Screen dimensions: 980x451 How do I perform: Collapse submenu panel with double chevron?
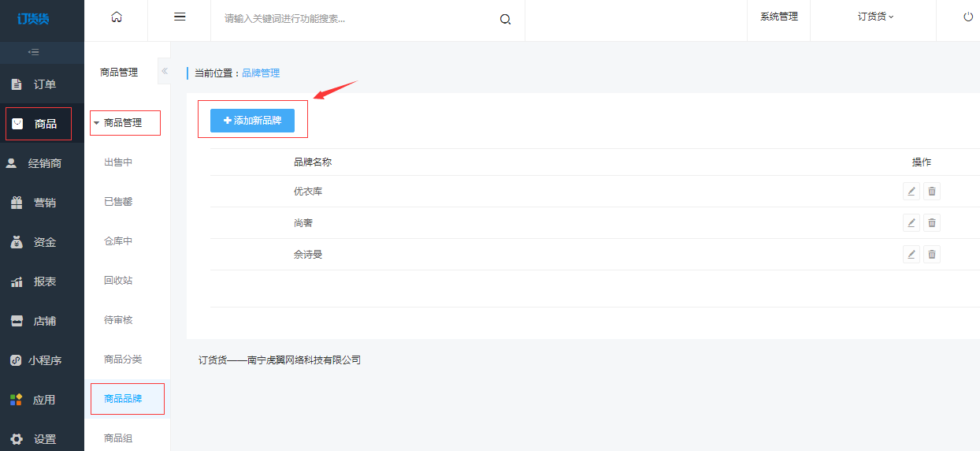tap(165, 71)
